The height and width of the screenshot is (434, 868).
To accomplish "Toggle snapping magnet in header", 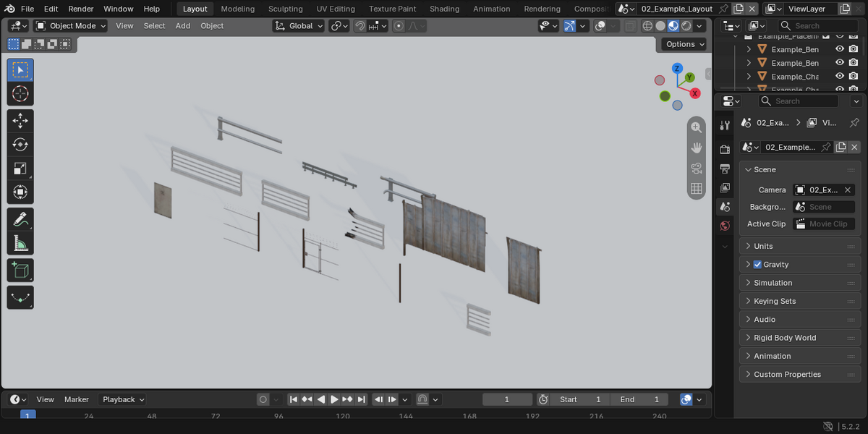I will pyautogui.click(x=360, y=25).
